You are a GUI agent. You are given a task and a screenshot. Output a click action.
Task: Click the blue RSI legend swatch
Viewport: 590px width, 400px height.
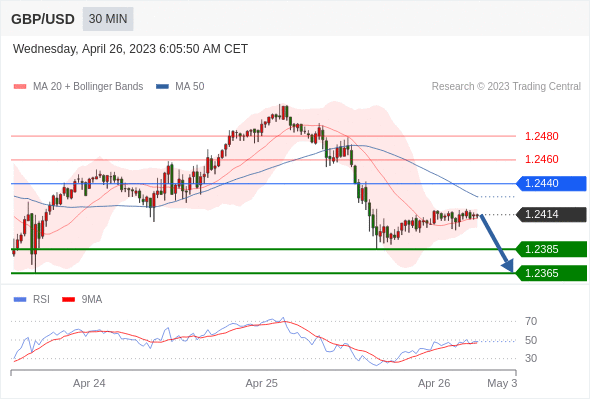coord(20,300)
